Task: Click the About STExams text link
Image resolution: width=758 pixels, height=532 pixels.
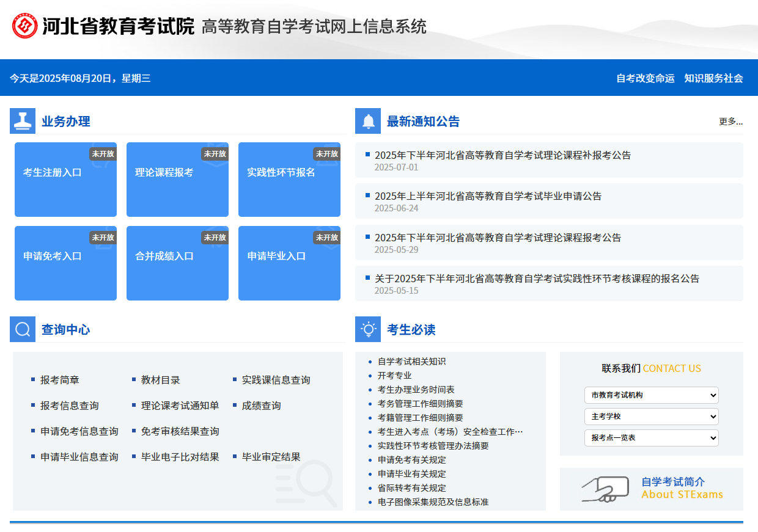Action: [x=682, y=495]
